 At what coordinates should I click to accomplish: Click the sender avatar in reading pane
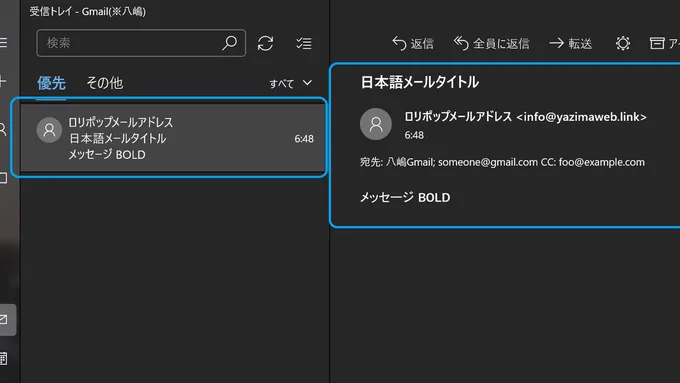tap(376, 124)
